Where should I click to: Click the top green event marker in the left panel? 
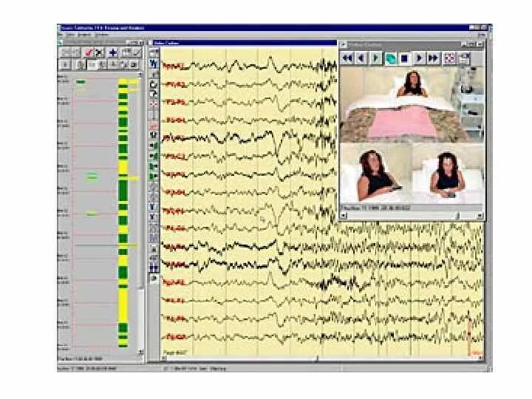pos(81,82)
